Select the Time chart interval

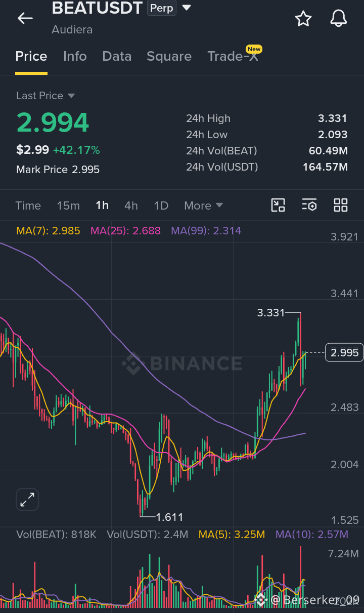pyautogui.click(x=28, y=206)
